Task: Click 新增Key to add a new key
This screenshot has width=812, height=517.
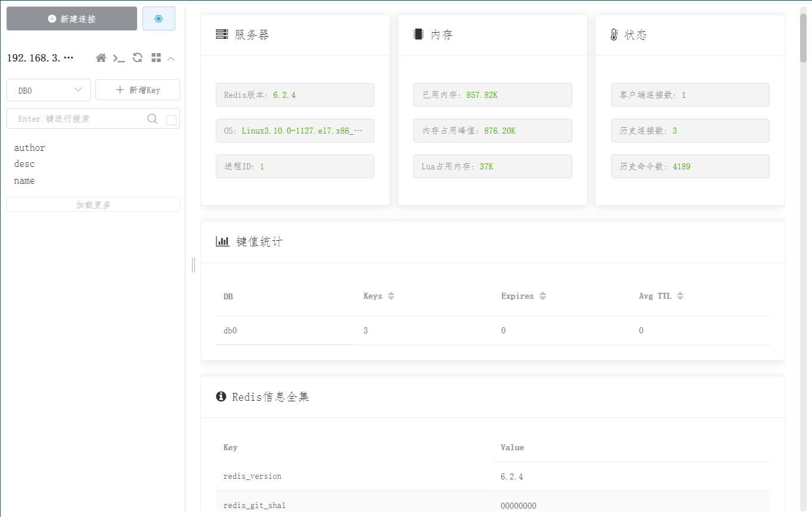Action: point(138,89)
